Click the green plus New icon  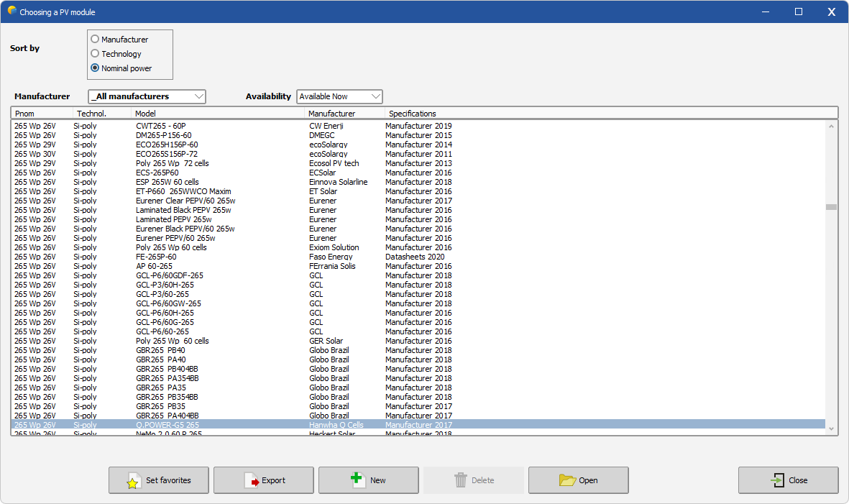(x=357, y=478)
